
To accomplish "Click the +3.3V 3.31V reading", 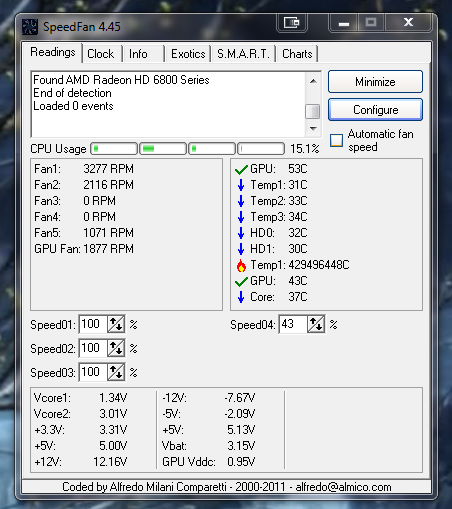I will [x=80, y=430].
